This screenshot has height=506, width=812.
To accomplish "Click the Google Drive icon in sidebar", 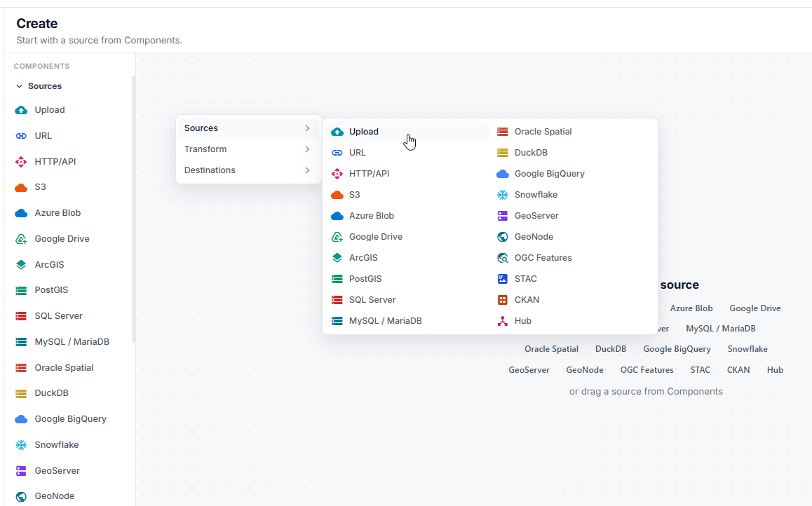I will [x=21, y=238].
